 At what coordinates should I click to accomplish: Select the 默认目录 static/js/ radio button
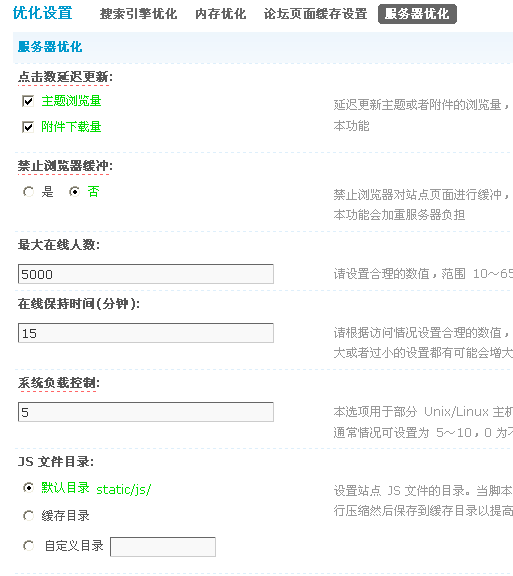(28, 488)
